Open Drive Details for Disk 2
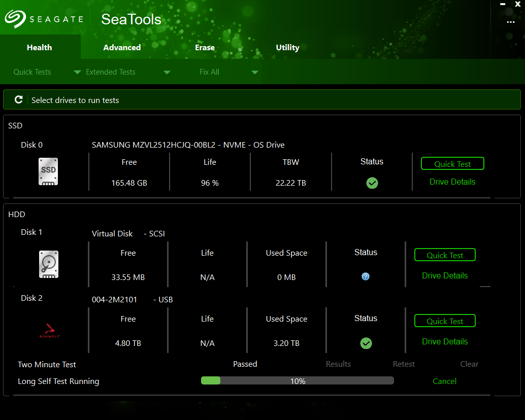The width and height of the screenshot is (525, 420). [445, 341]
